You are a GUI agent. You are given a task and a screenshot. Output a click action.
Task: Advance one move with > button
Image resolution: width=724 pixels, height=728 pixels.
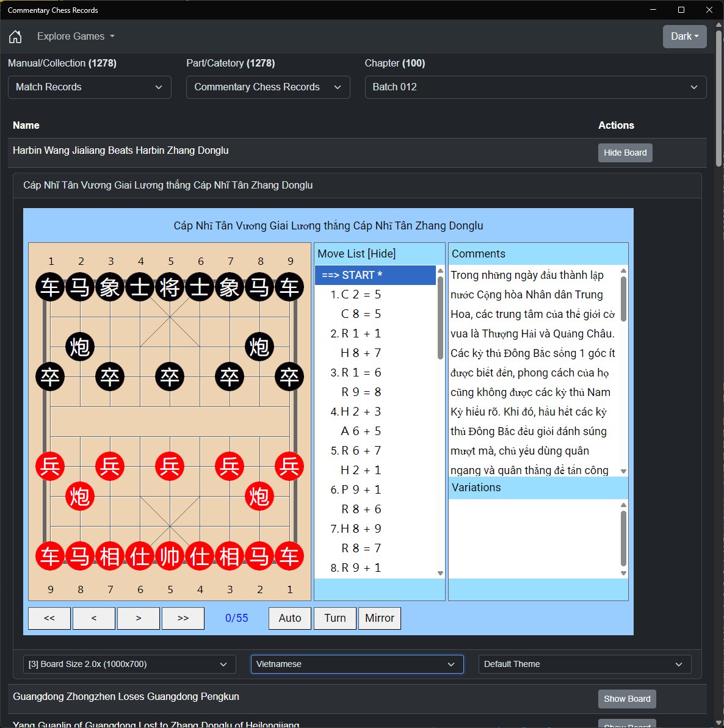tap(139, 618)
